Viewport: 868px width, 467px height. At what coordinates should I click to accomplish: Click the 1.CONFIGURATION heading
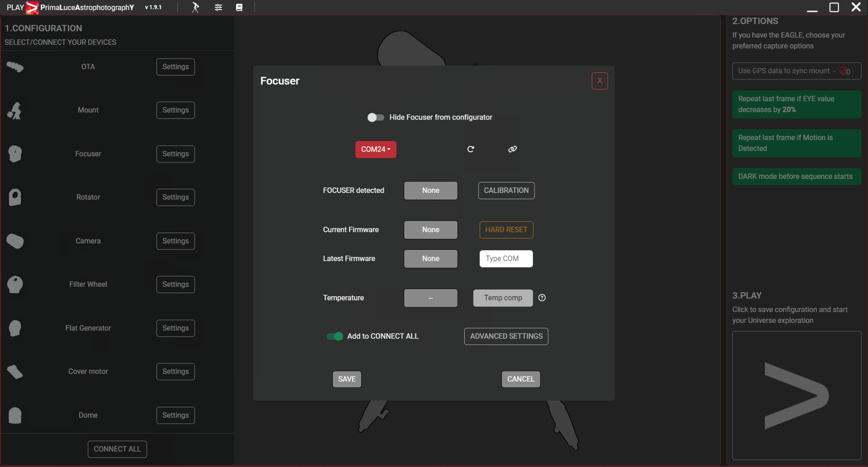click(x=43, y=28)
